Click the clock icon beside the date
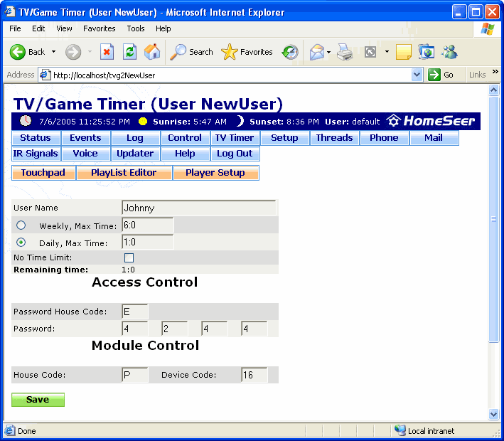The image size is (504, 441). [26, 121]
